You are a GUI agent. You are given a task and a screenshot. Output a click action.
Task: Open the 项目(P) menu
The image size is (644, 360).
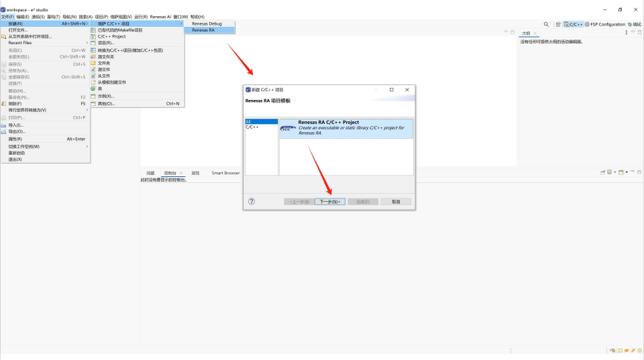pyautogui.click(x=101, y=17)
